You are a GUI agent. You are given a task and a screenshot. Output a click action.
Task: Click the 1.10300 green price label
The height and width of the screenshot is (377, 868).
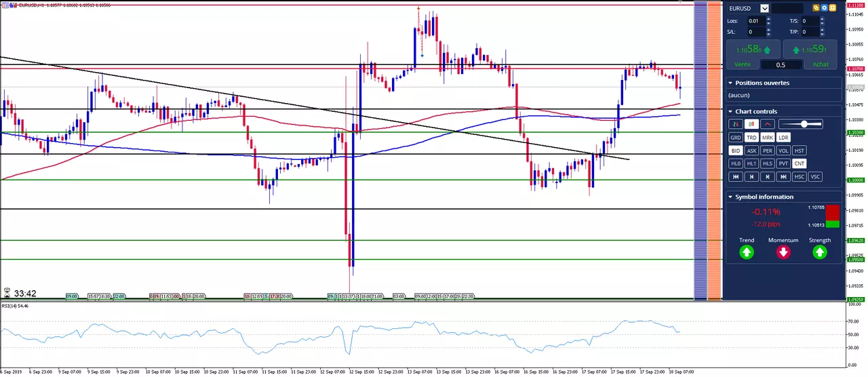pyautogui.click(x=855, y=132)
